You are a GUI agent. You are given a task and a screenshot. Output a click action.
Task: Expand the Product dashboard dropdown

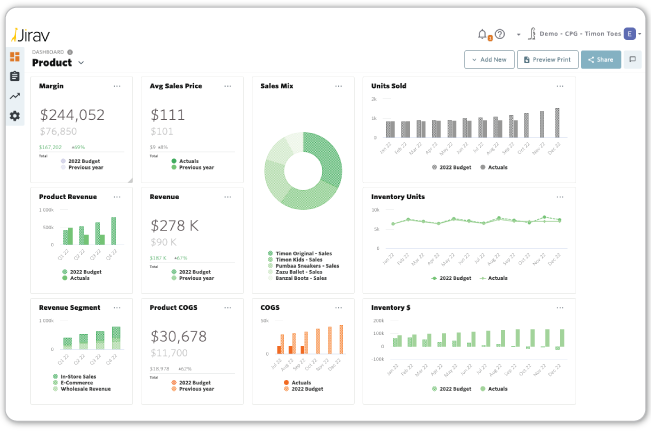[x=81, y=63]
